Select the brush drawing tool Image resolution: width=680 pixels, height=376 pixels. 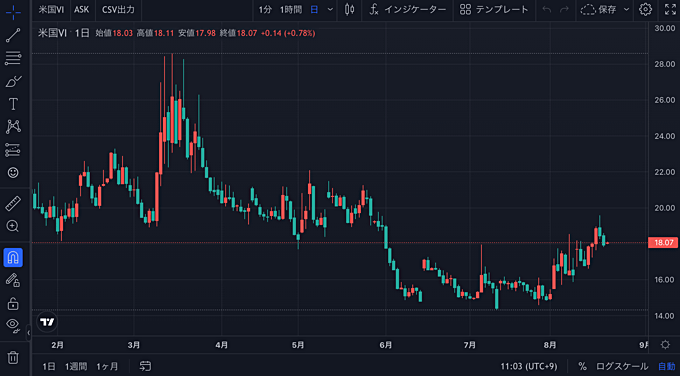pyautogui.click(x=13, y=81)
